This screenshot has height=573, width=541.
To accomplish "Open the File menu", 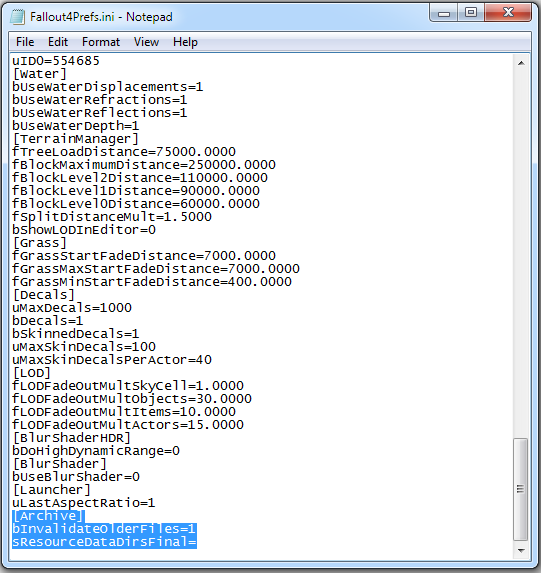I will point(25,42).
